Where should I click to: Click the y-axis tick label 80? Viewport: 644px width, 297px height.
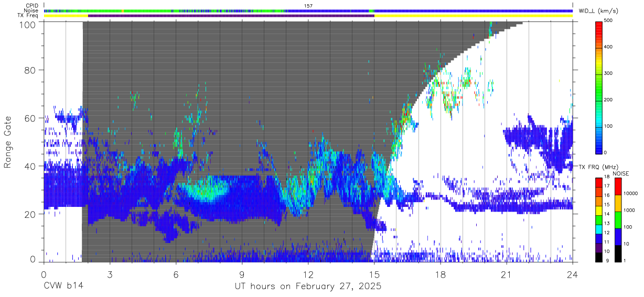30,70
